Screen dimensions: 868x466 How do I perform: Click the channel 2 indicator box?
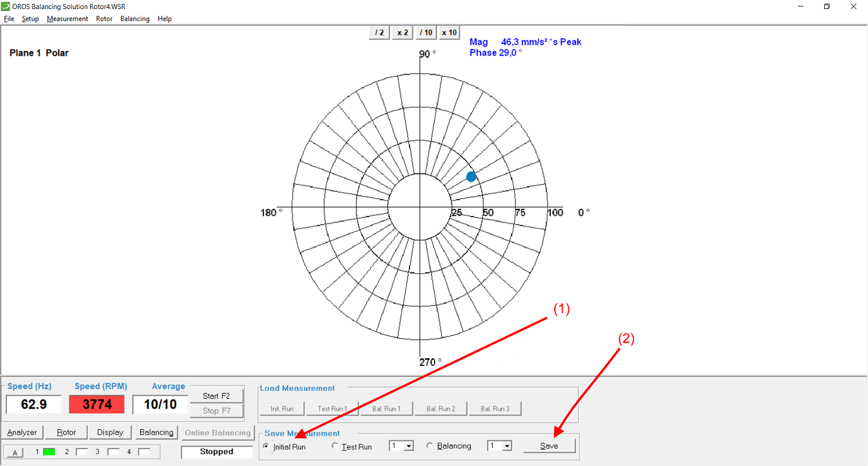[x=82, y=452]
